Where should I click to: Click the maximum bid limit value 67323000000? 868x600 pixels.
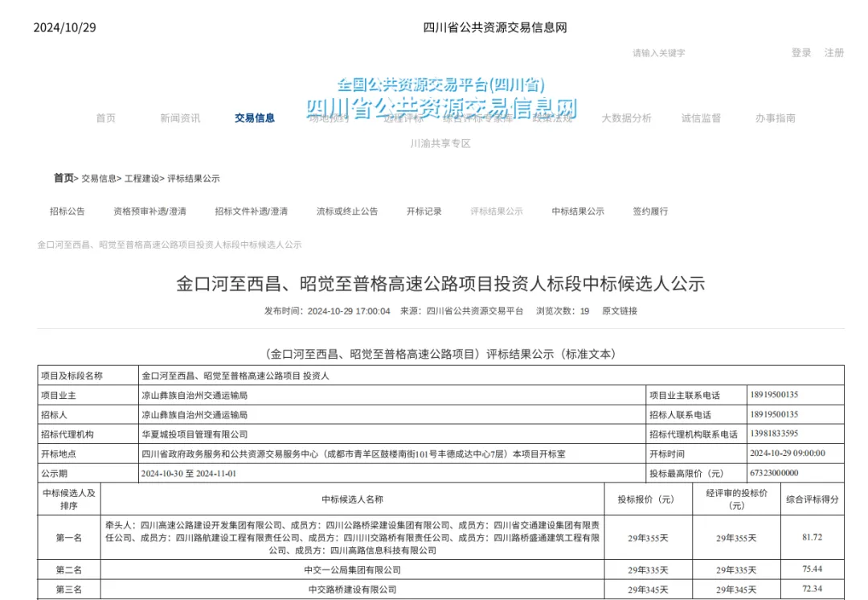[x=774, y=473]
